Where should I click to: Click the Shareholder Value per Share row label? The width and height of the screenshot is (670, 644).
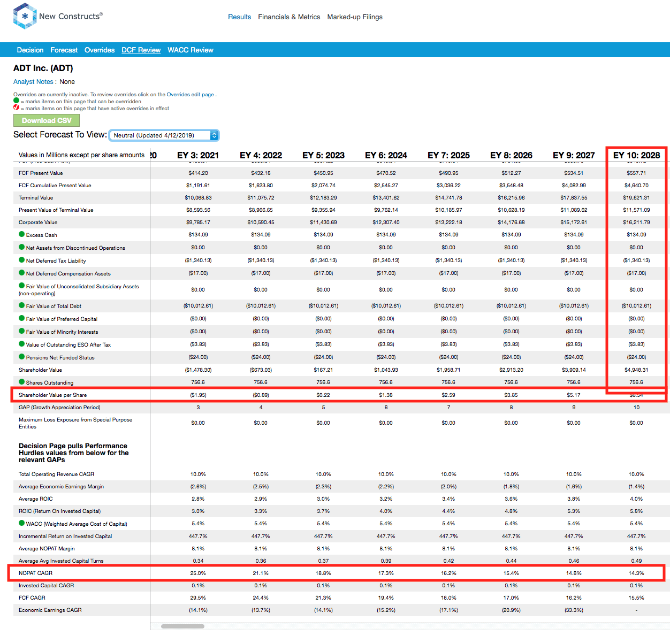tap(52, 395)
